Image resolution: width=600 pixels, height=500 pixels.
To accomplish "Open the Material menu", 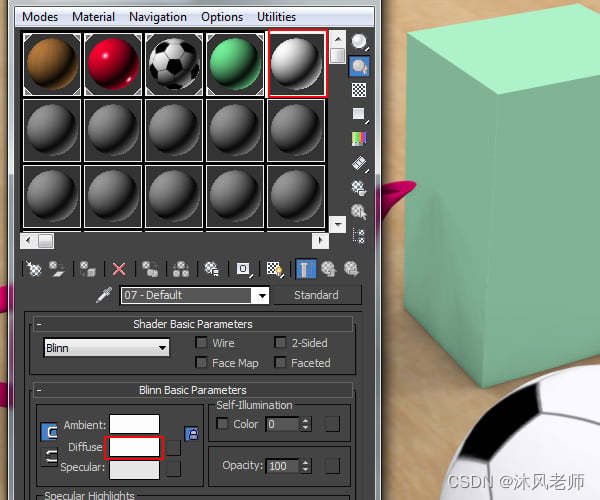I will coord(93,17).
